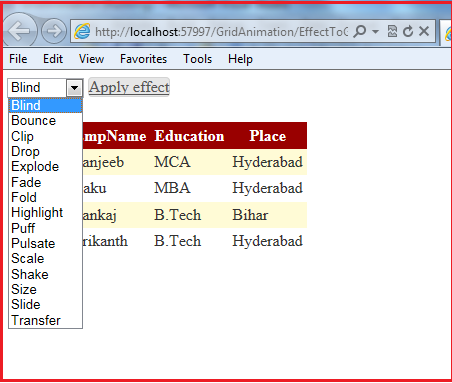Screen dimensions: 452x383
Task: Click Hyderabad cell in the MCA row
Action: point(268,162)
